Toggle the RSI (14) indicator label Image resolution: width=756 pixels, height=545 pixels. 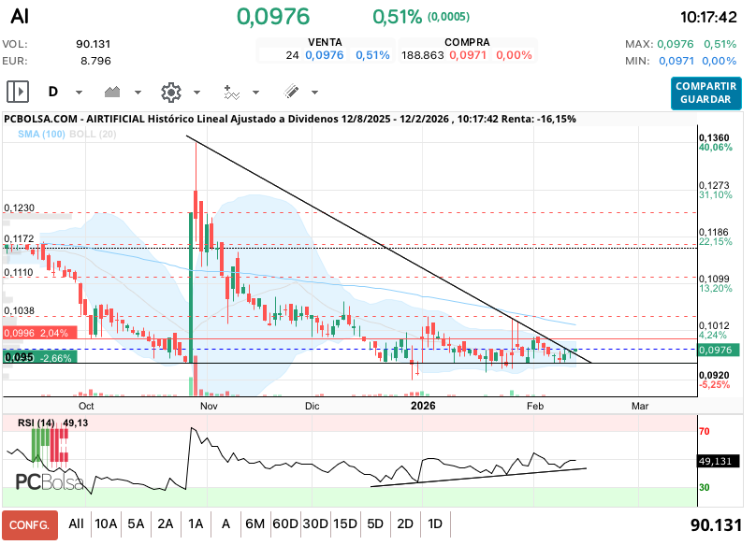tap(37, 423)
